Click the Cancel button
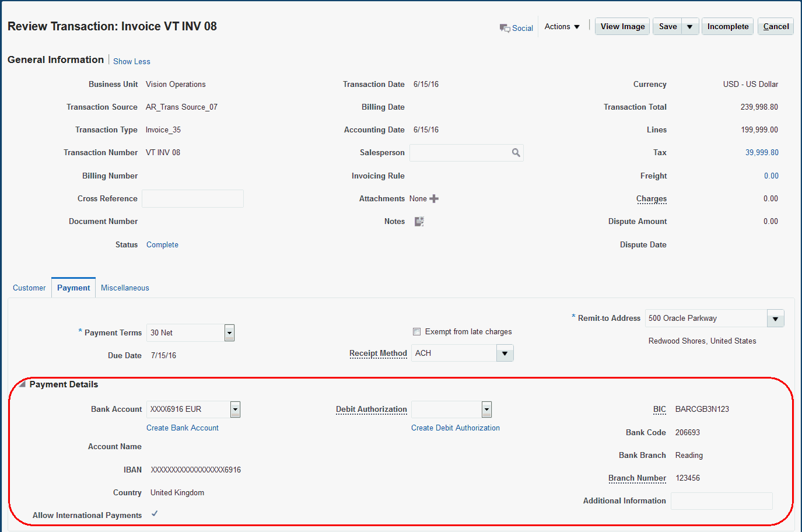The image size is (802, 532). coord(776,27)
